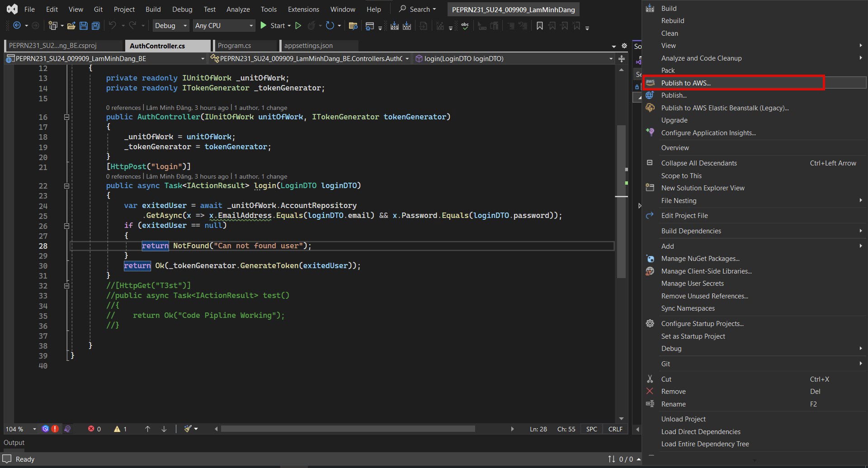The height and width of the screenshot is (468, 868).
Task: Click the yellow warnings count indicator
Action: pyautogui.click(x=120, y=429)
